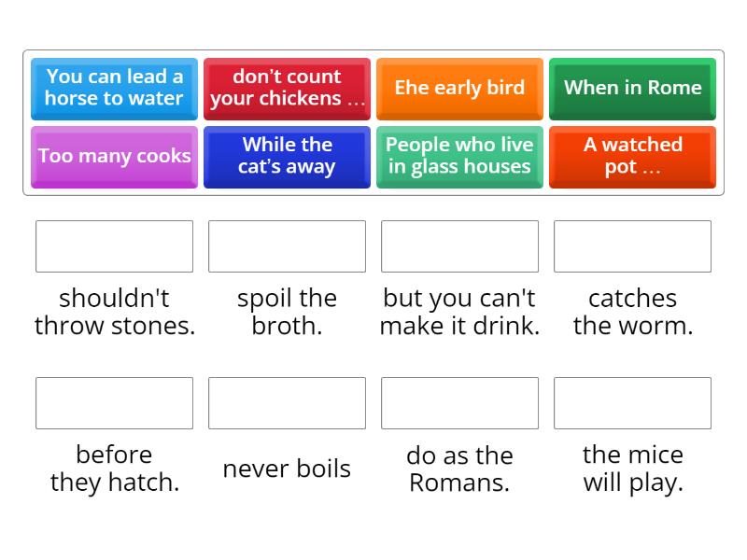This screenshot has height=560, width=747.
Task: Click the empty box above 'before they hatch.'
Action: pyautogui.click(x=114, y=403)
